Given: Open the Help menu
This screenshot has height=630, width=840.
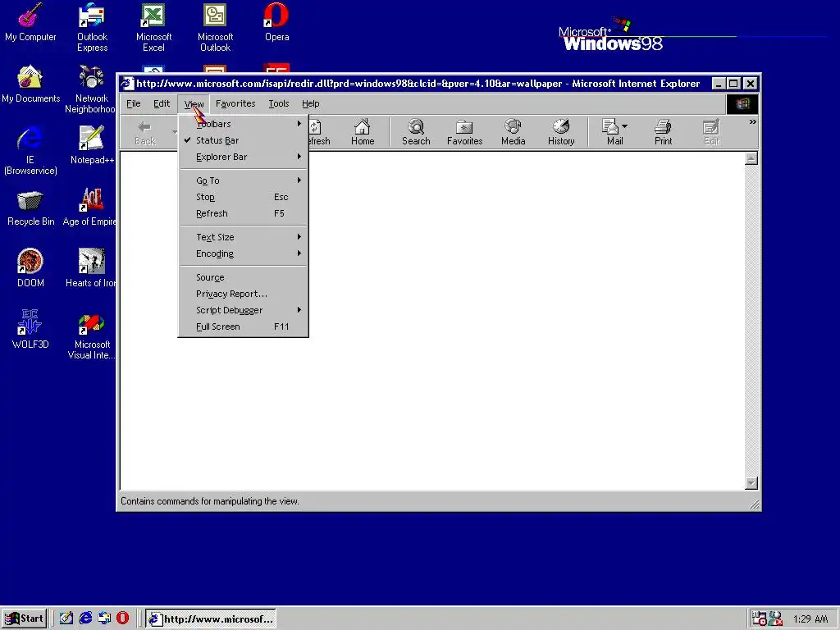Looking at the screenshot, I should (310, 103).
